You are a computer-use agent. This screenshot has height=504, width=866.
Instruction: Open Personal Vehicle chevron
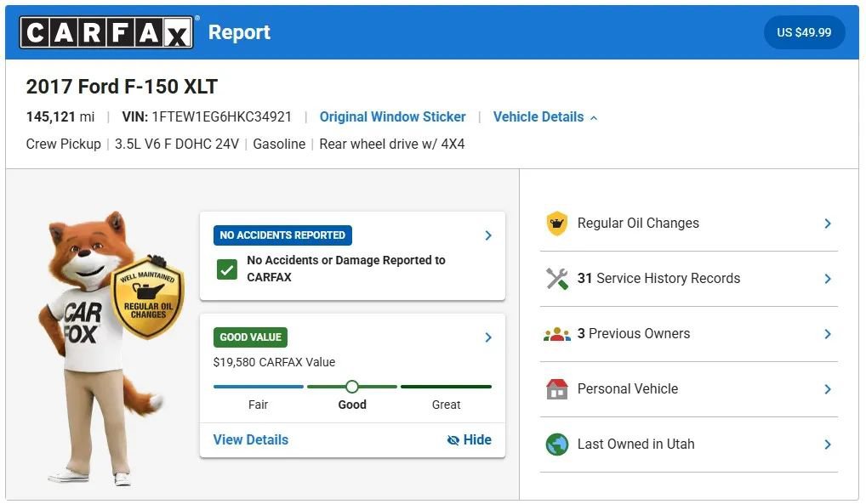(828, 389)
